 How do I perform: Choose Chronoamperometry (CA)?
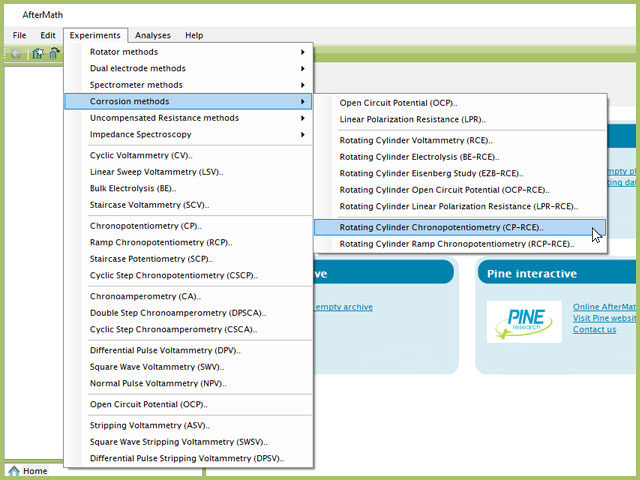pos(188,297)
